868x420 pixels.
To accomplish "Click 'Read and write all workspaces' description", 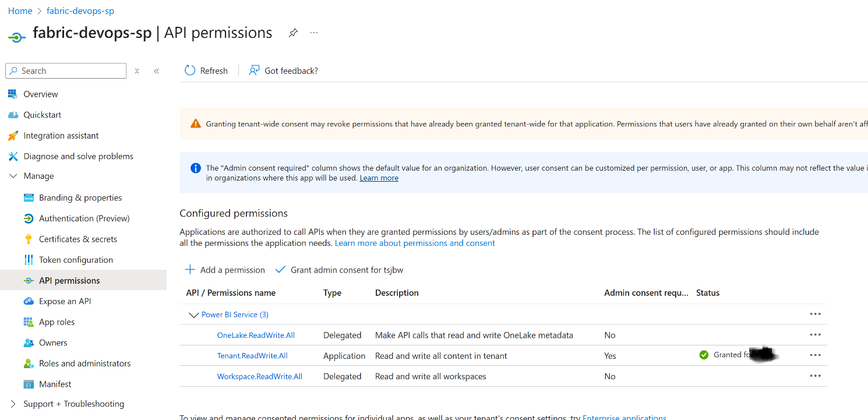I will pyautogui.click(x=431, y=376).
